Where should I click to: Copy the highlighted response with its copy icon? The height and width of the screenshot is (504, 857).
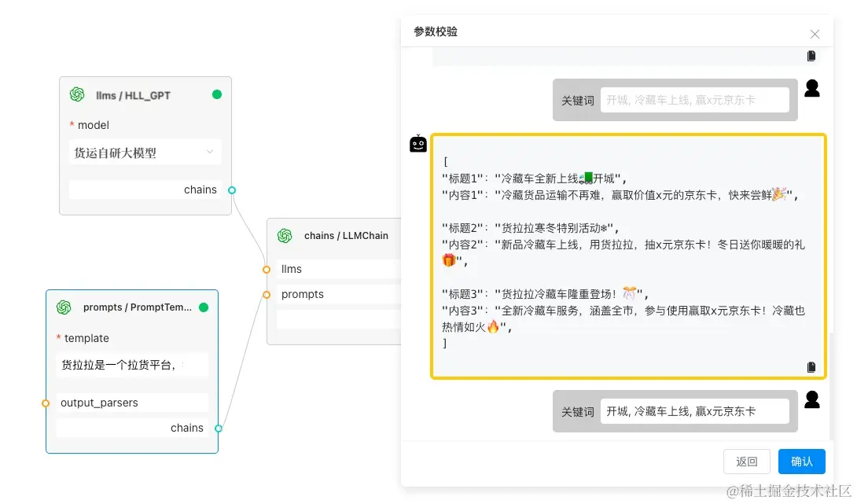tap(811, 366)
